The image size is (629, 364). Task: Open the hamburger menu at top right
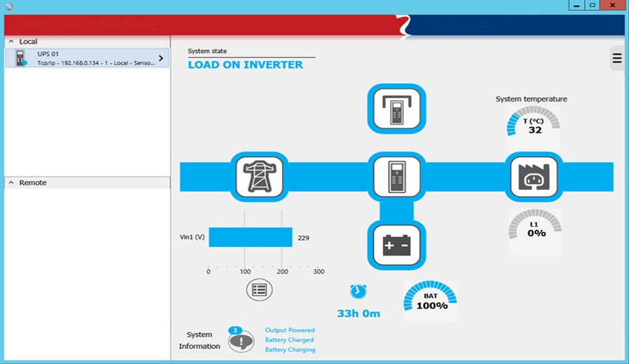tap(617, 58)
